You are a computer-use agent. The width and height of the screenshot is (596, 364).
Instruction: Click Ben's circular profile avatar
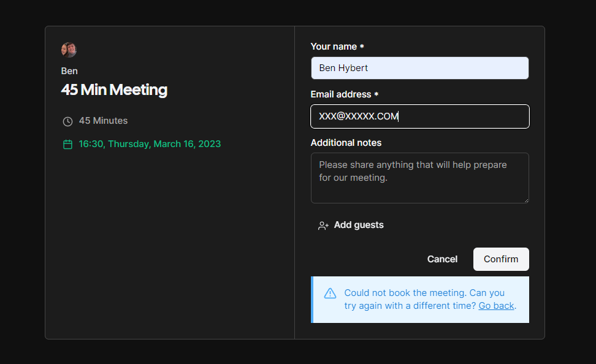69,50
